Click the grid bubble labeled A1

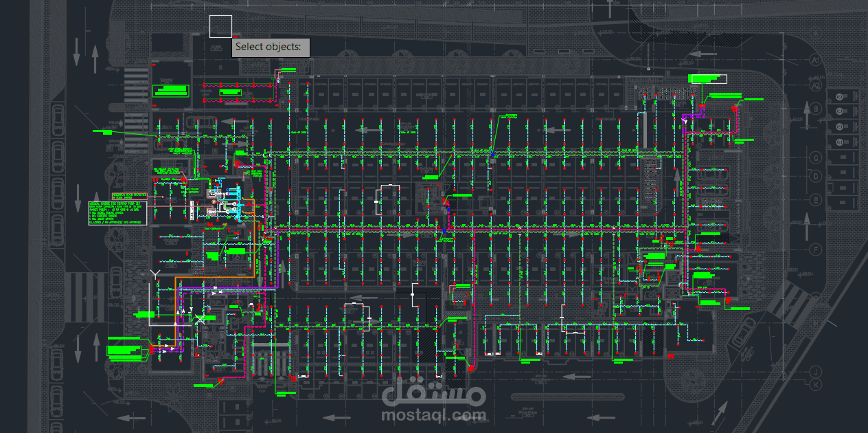tap(814, 59)
